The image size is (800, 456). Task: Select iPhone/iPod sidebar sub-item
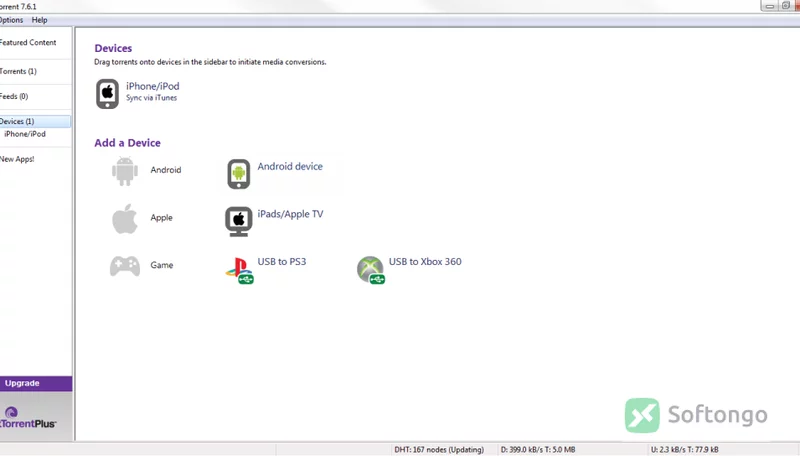[24, 134]
